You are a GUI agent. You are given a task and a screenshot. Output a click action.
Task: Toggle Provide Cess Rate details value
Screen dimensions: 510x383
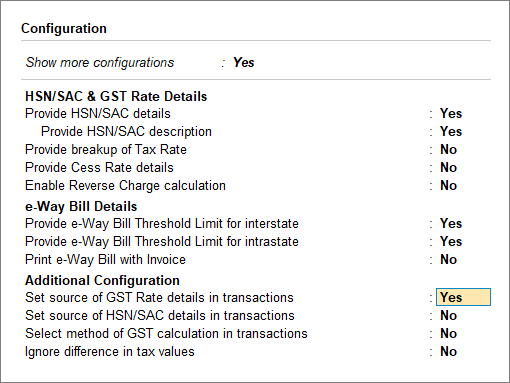(448, 167)
